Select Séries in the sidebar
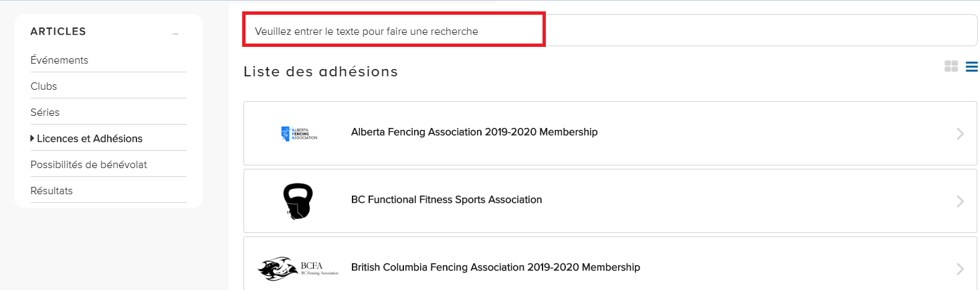 click(x=45, y=113)
